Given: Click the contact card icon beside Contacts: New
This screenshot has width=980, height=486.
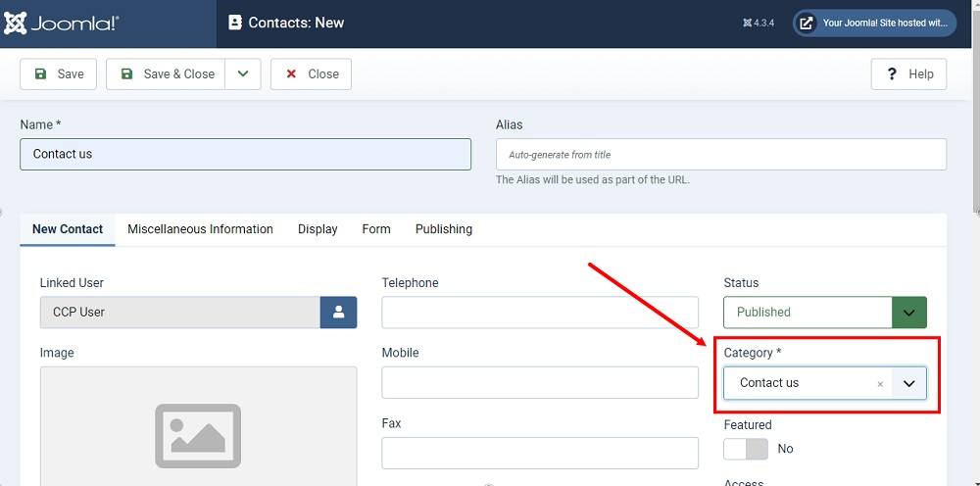Looking at the screenshot, I should 234,23.
